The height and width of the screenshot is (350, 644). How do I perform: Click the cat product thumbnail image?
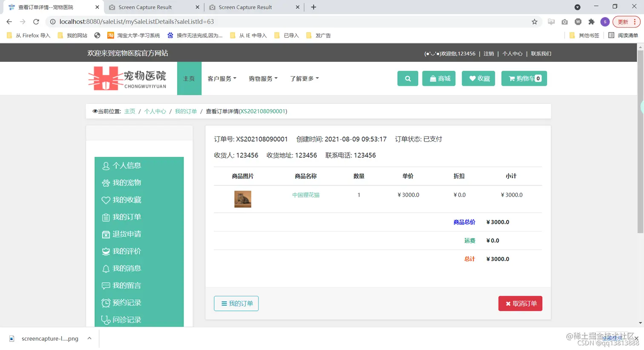point(243,199)
